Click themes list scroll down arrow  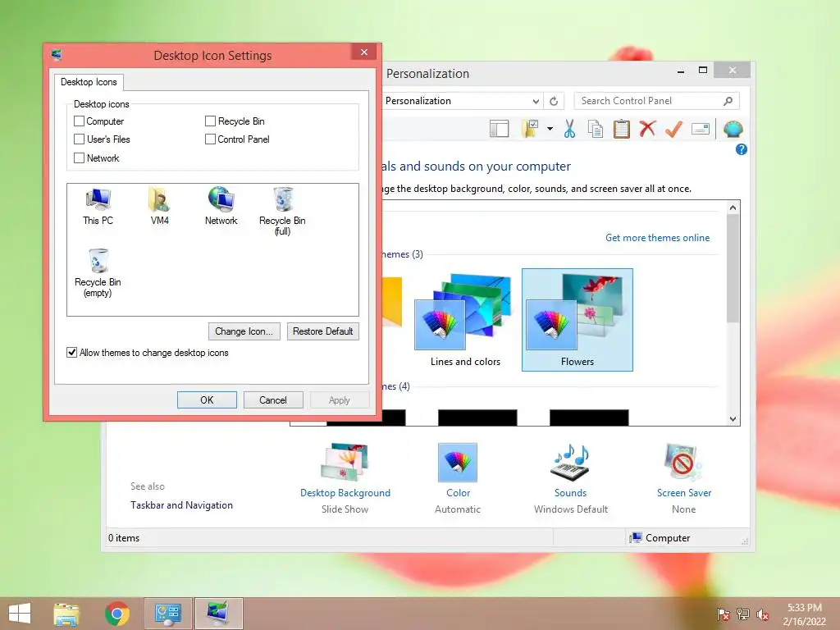pyautogui.click(x=733, y=419)
